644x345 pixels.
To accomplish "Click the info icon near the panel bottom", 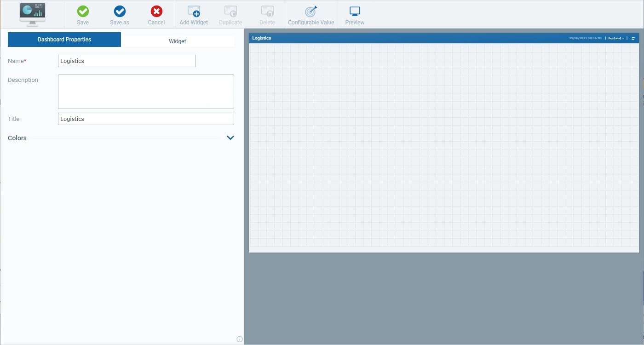I will pyautogui.click(x=239, y=339).
